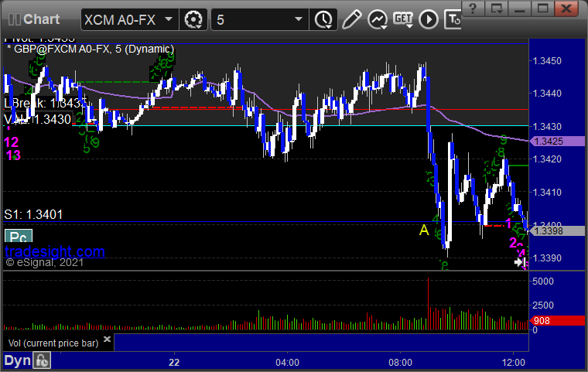Select the Vol (current price bar) tab
This screenshot has height=372, width=588.
[53, 343]
